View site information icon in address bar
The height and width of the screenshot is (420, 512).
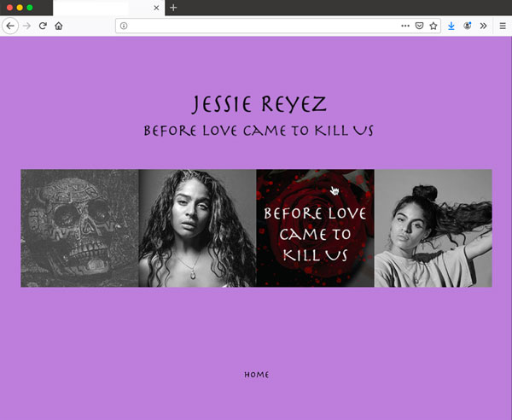tap(124, 26)
